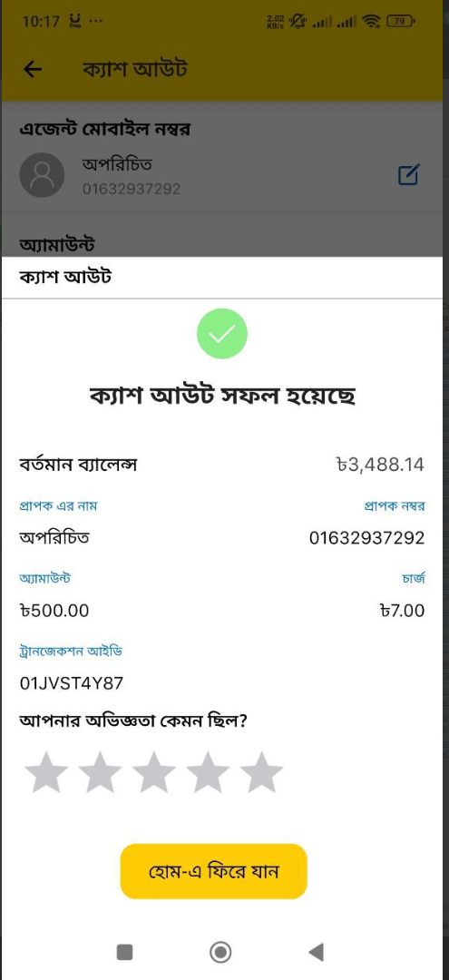Viewport: 449px width, 980px height.
Task: Rate experience with the first star
Action: [47, 772]
